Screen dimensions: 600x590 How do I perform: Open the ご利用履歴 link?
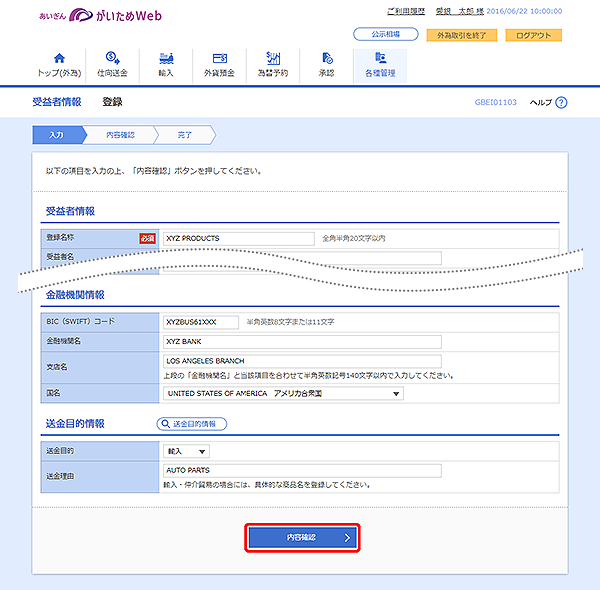406,11
